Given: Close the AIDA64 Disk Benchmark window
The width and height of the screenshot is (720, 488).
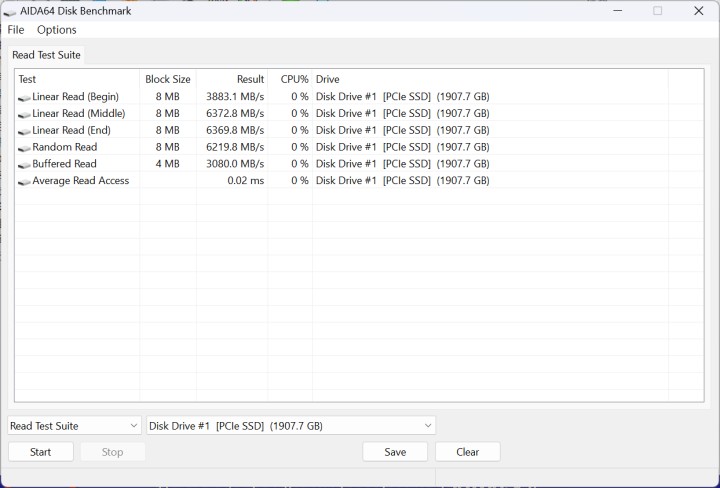Looking at the screenshot, I should pyautogui.click(x=698, y=11).
